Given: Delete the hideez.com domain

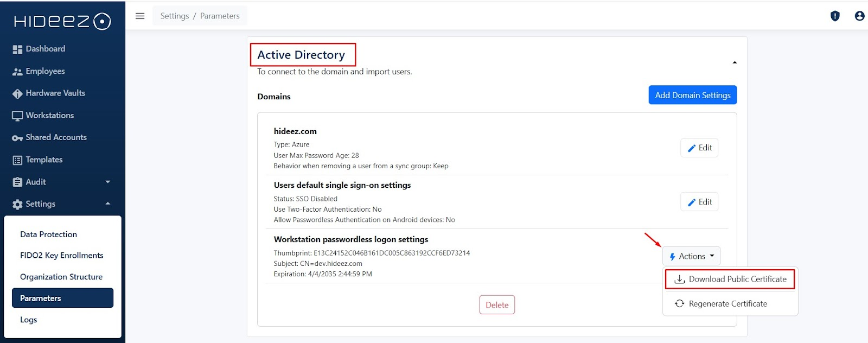Looking at the screenshot, I should (497, 305).
